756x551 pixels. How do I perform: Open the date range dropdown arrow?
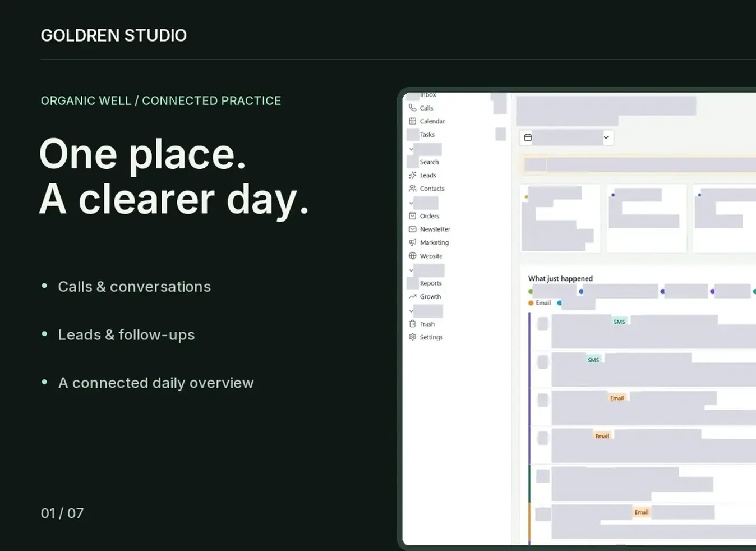[x=606, y=137]
